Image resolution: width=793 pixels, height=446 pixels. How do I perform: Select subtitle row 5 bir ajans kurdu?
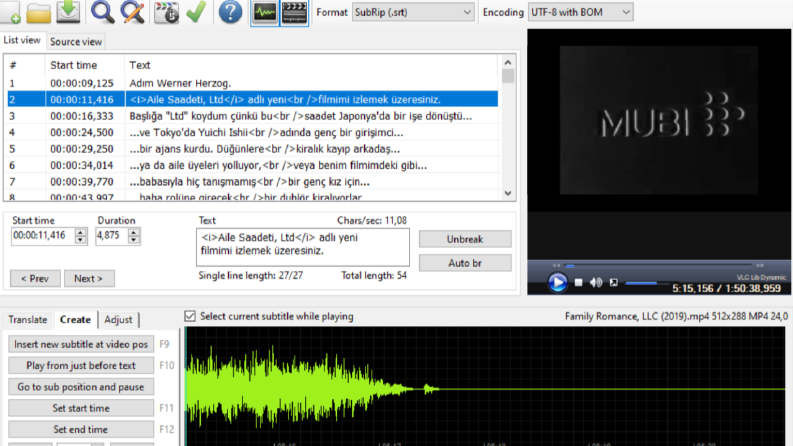point(253,149)
